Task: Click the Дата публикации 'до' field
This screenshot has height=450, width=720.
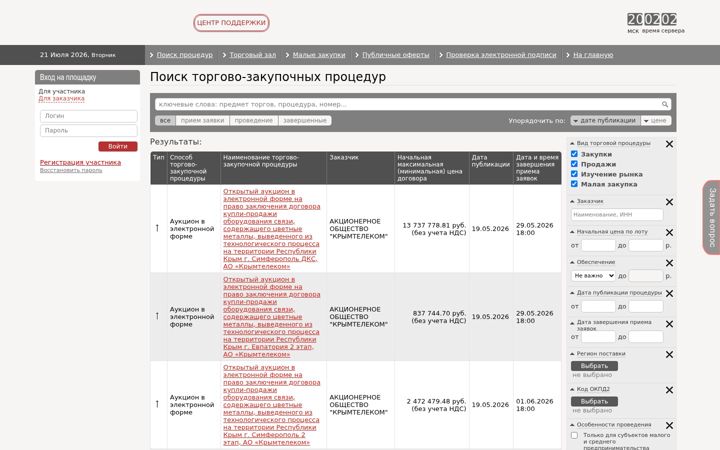Action: point(646,306)
